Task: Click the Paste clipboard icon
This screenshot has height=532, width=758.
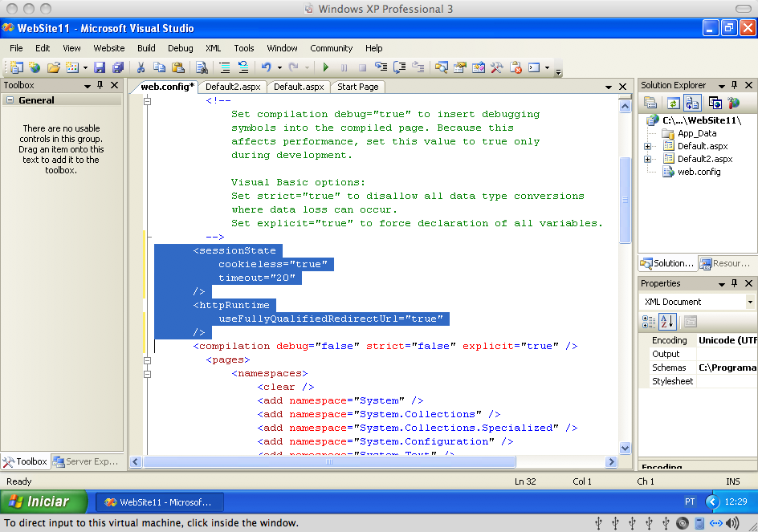Action: [x=178, y=67]
